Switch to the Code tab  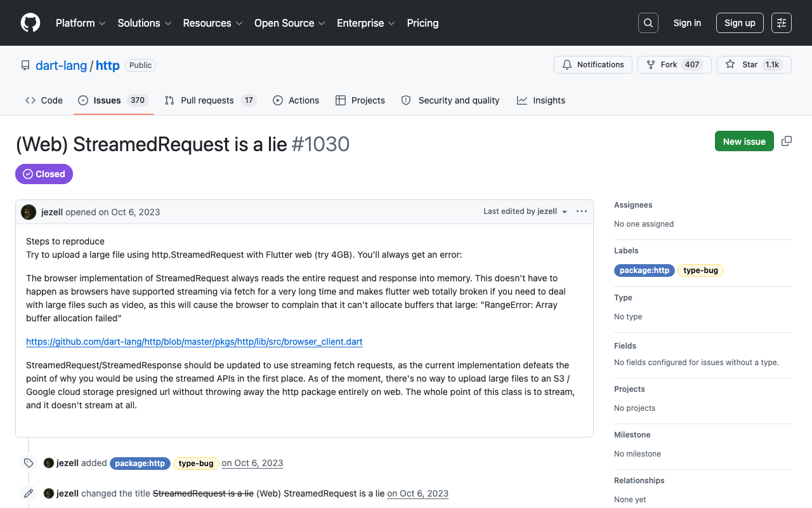pyautogui.click(x=44, y=100)
